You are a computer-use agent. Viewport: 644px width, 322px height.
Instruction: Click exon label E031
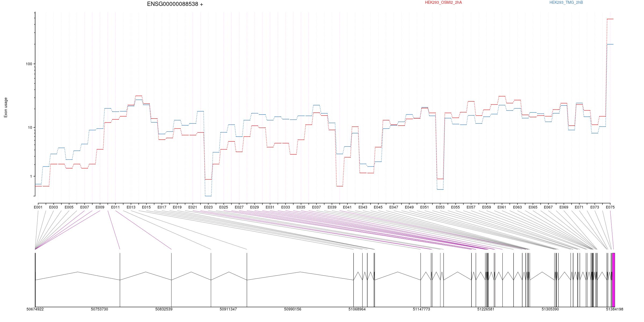click(270, 207)
